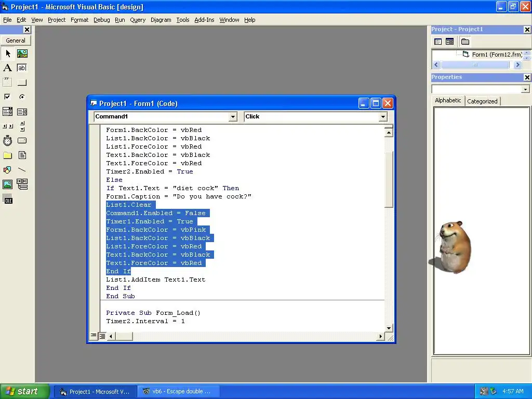Click line 'List1.AddItem Text1.Text'
The width and height of the screenshot is (532, 399).
coord(156,280)
